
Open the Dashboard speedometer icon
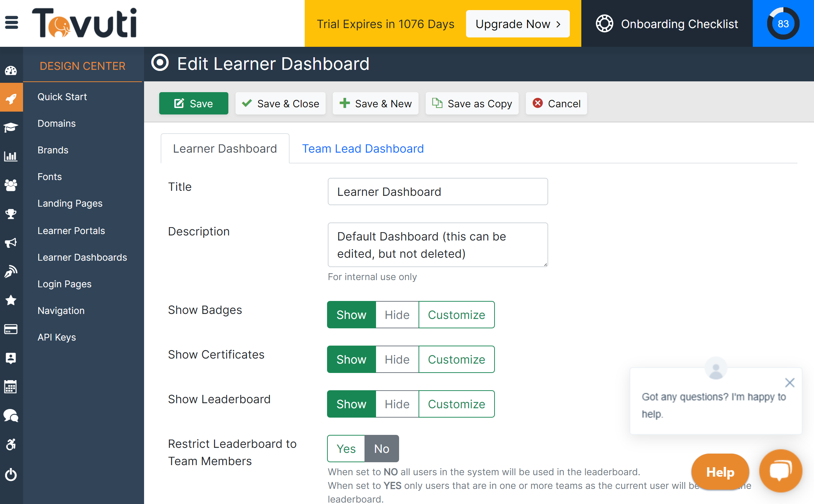(11, 70)
